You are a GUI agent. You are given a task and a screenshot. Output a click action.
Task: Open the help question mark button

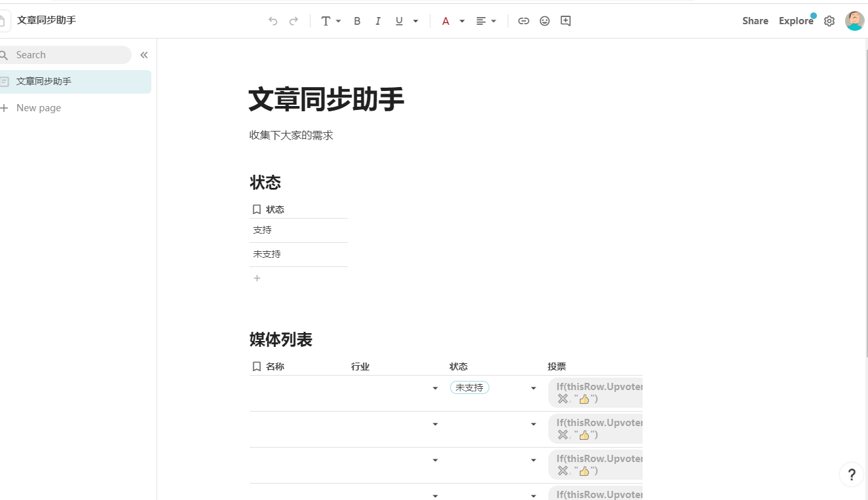click(852, 474)
